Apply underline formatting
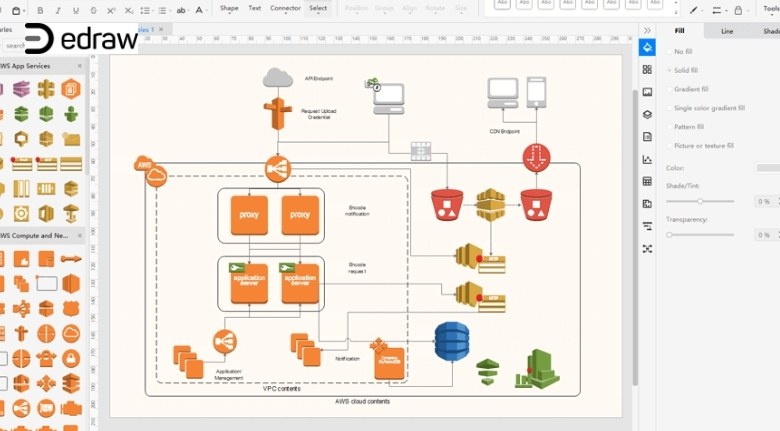 click(76, 10)
